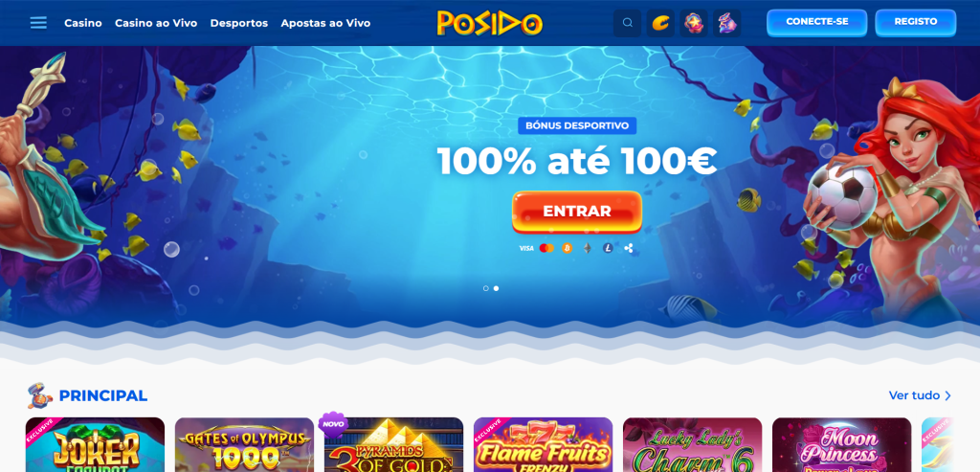
Task: Go to Casino ao Vivo
Action: [x=156, y=23]
